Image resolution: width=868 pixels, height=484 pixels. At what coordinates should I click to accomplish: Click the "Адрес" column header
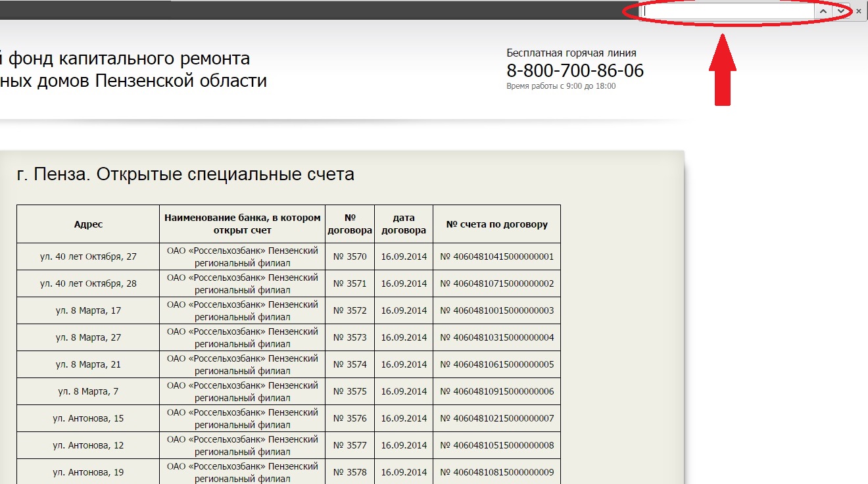click(x=88, y=224)
